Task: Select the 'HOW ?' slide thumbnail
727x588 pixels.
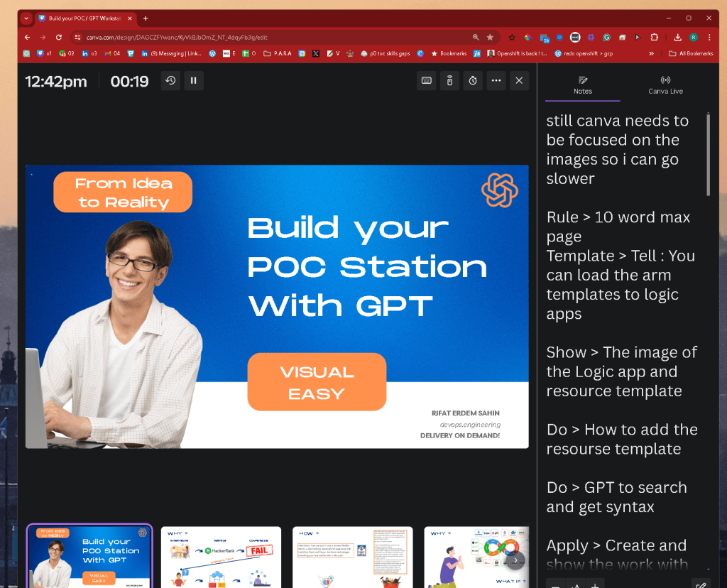Action: [x=353, y=557]
